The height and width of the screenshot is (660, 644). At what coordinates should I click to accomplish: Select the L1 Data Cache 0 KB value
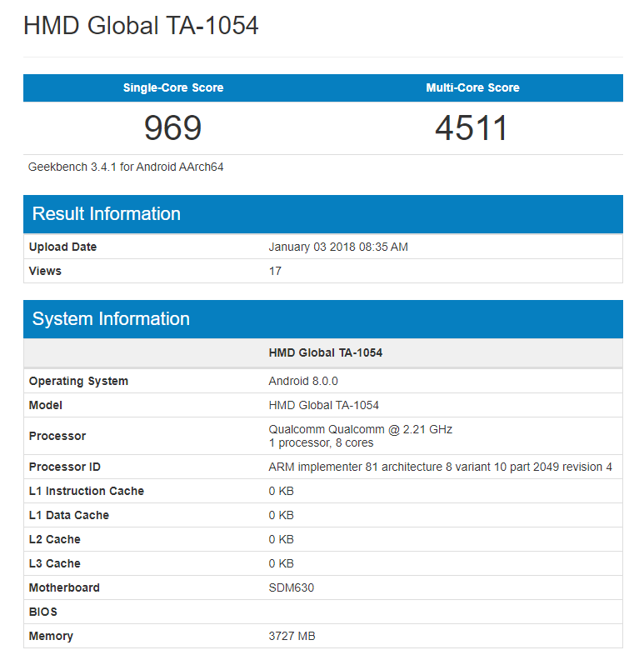pos(281,515)
